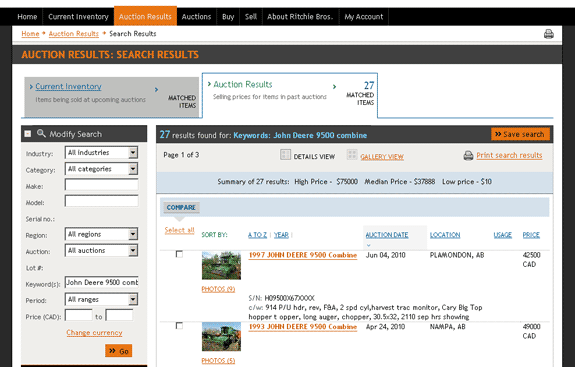Open the 1997 John Deere 9500 Combine listing
Viewport: 575px width, 367px height.
click(x=303, y=255)
